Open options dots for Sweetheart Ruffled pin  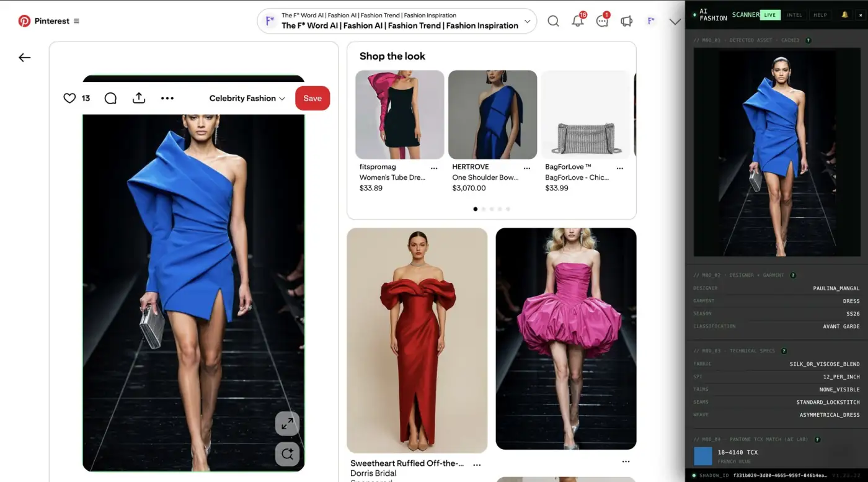point(477,465)
